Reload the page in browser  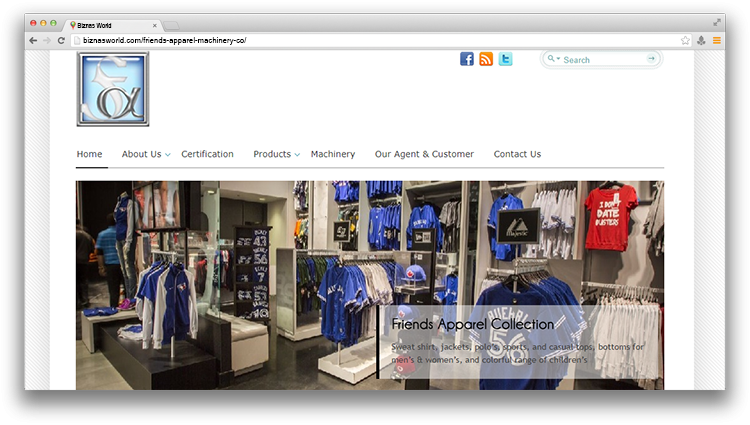pos(61,40)
